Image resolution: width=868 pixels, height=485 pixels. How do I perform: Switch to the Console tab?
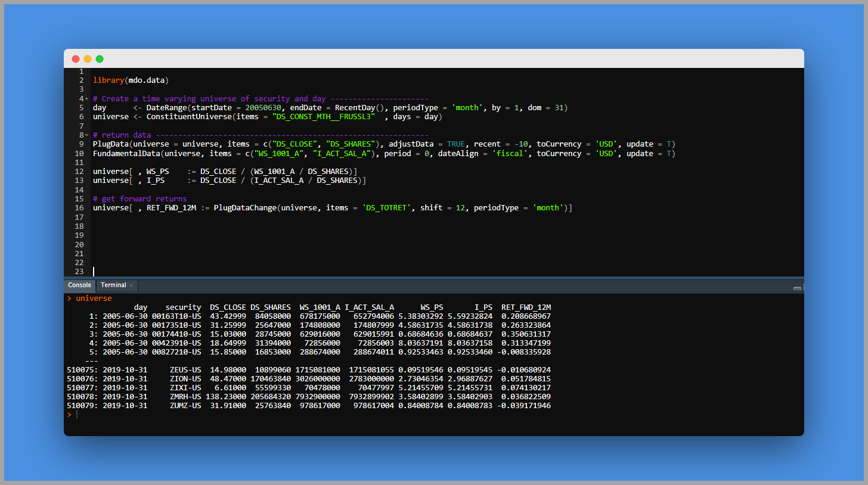79,285
